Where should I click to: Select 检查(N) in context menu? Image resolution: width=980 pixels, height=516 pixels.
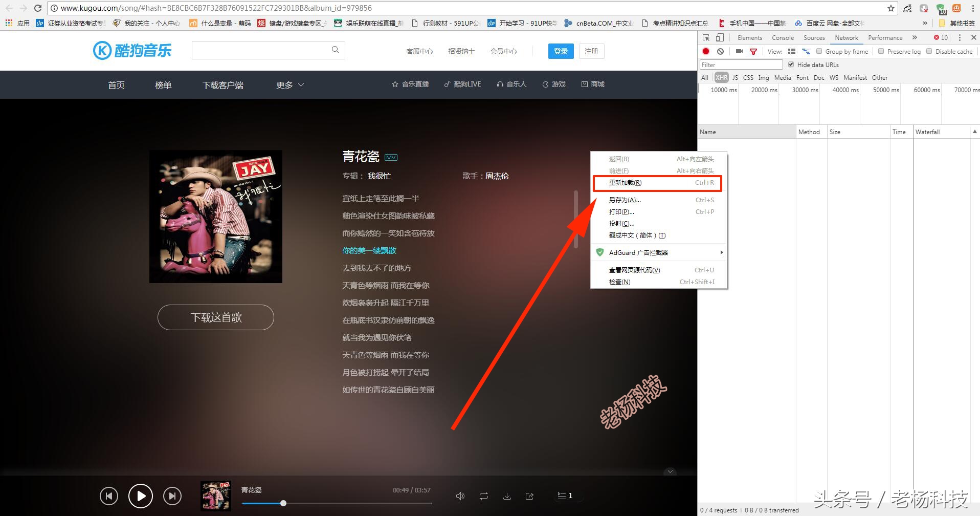(x=659, y=282)
